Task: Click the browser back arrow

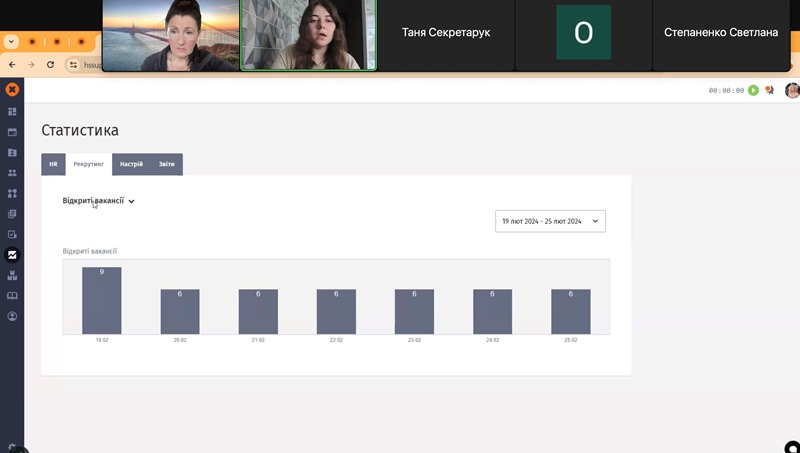Action: (x=12, y=65)
